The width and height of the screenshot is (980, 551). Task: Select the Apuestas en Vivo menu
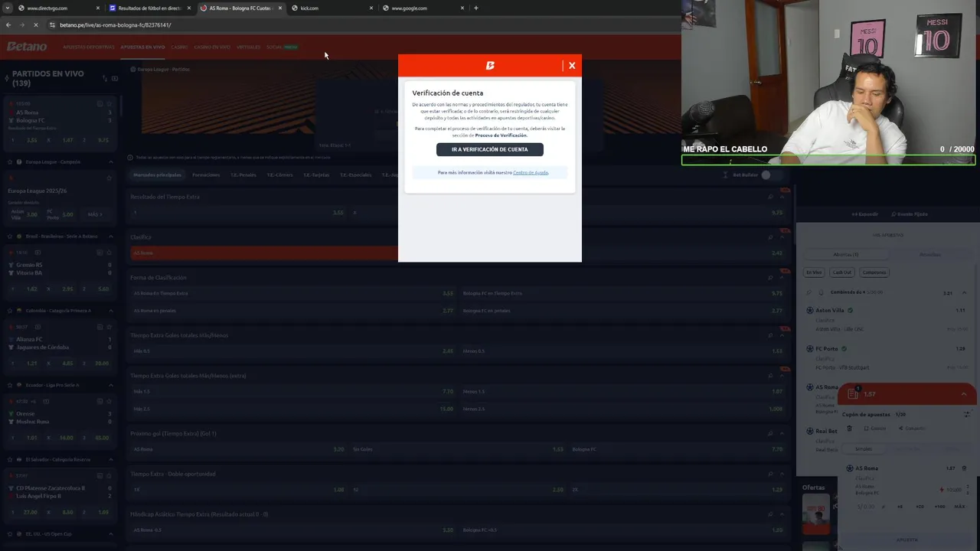[142, 47]
